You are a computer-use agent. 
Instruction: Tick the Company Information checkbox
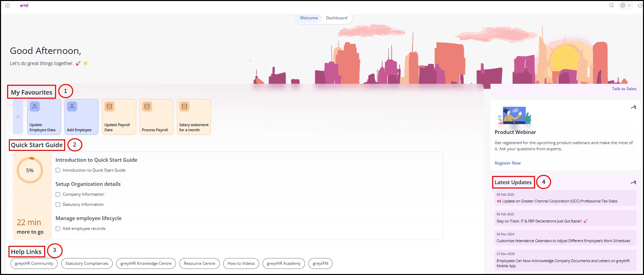58,194
